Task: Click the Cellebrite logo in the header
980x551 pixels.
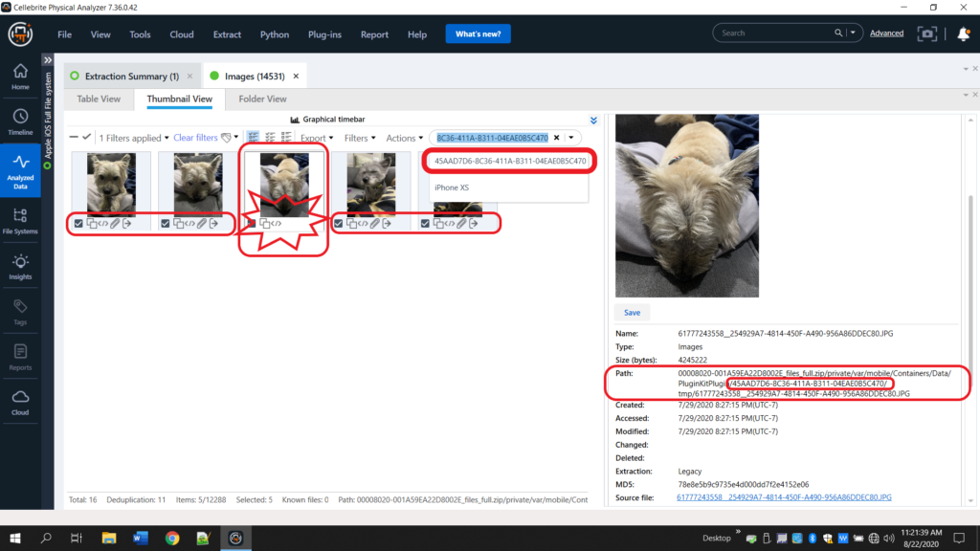Action: (x=20, y=33)
